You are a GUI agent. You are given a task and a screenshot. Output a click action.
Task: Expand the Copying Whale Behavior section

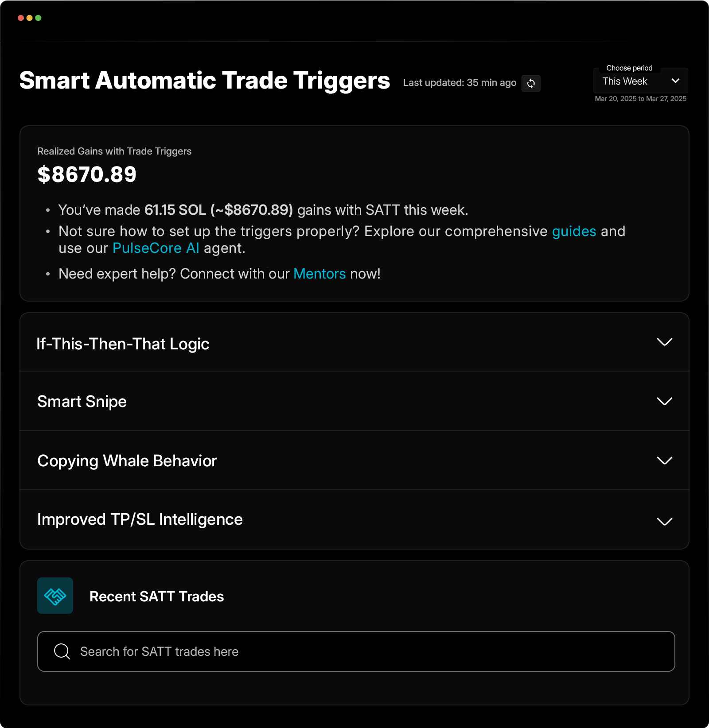click(x=664, y=461)
